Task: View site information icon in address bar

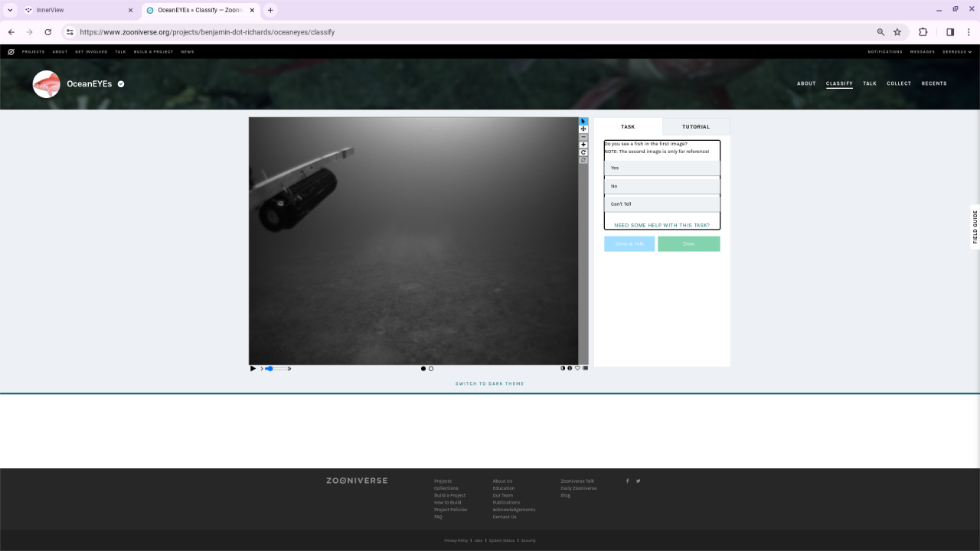Action: click(x=70, y=32)
